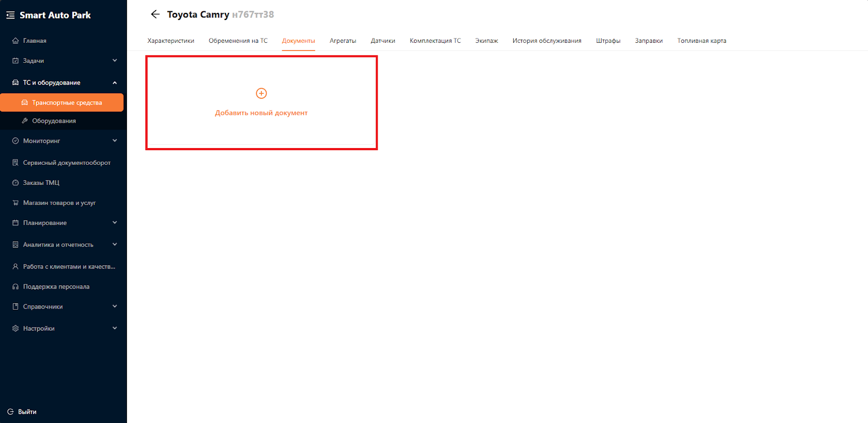
Task: Expand the Планирование dropdown chevron
Action: pyautogui.click(x=114, y=223)
